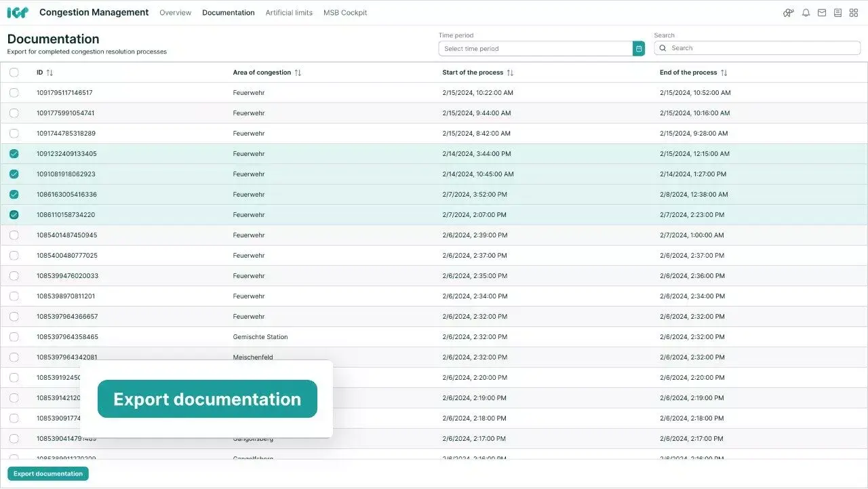Check the box for row 1091775991054741

[x=14, y=113]
